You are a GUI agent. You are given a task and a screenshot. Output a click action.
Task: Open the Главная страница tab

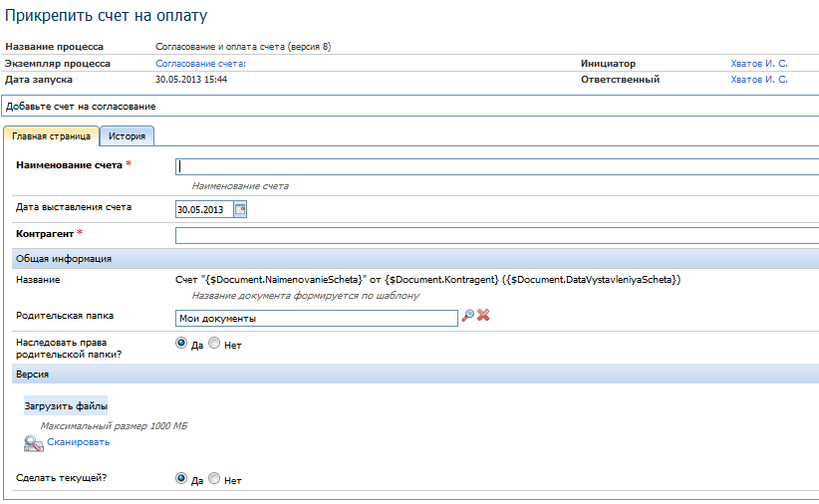(x=52, y=136)
